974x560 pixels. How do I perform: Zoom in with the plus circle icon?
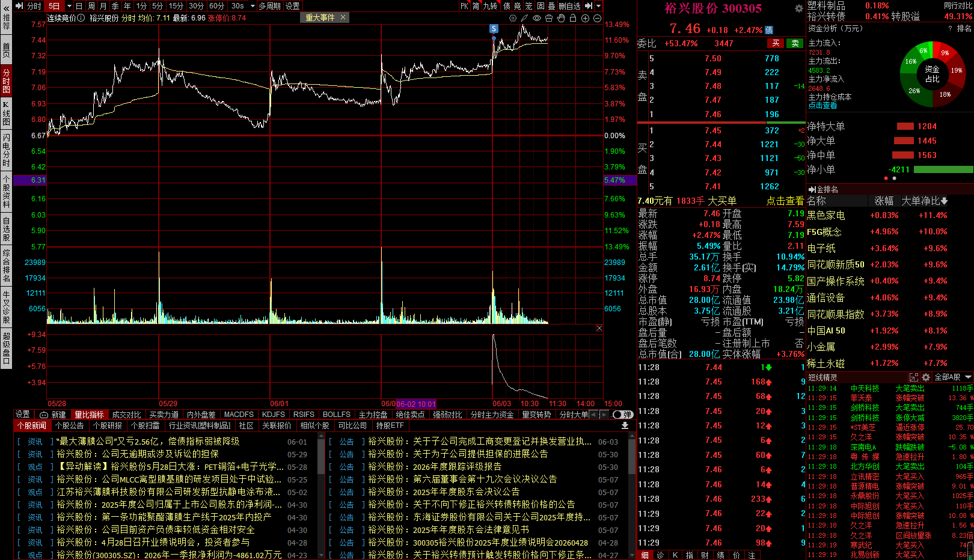click(x=585, y=18)
